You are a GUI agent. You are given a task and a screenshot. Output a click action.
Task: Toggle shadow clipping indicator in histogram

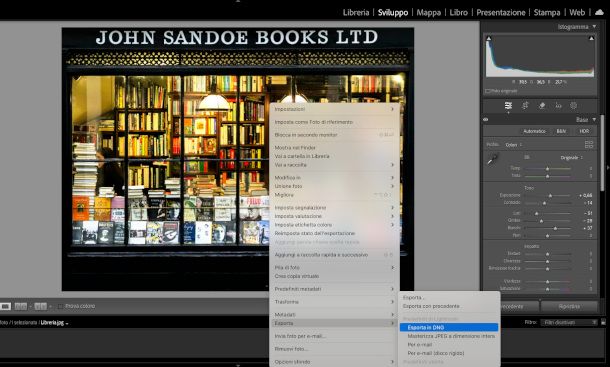[x=489, y=38]
